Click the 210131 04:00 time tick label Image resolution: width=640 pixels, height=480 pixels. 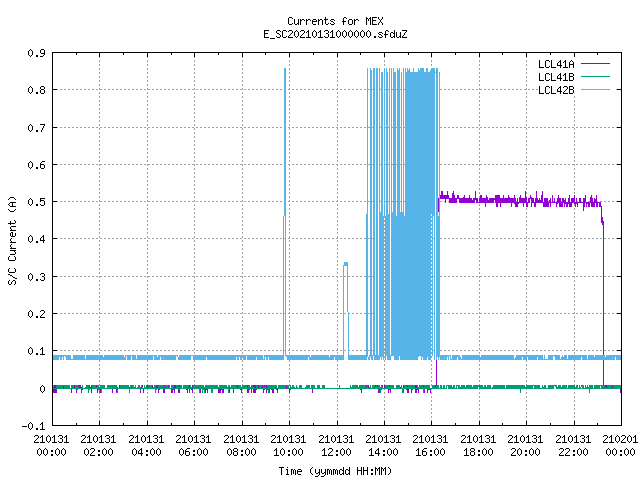click(146, 446)
